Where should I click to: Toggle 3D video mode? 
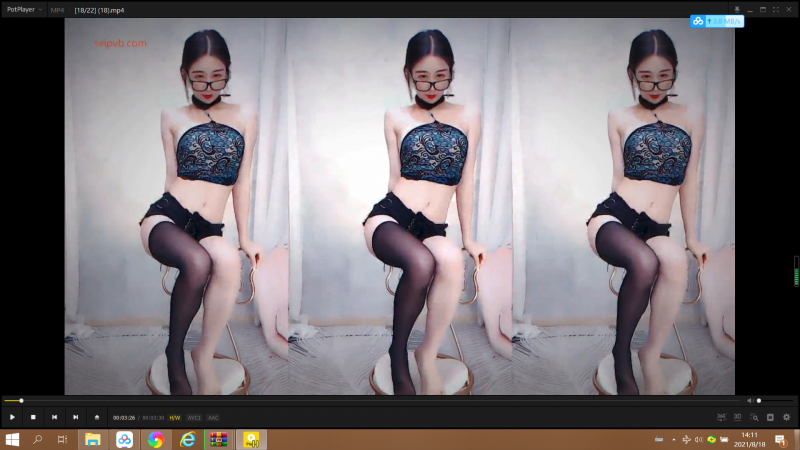click(x=737, y=417)
